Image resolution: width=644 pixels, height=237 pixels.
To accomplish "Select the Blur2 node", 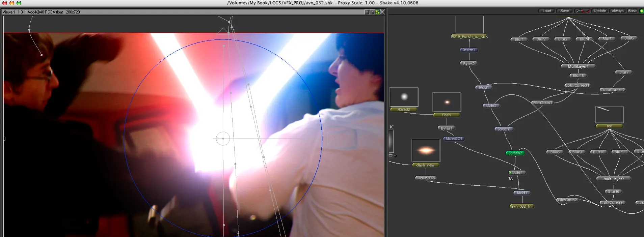I will pyautogui.click(x=541, y=39).
